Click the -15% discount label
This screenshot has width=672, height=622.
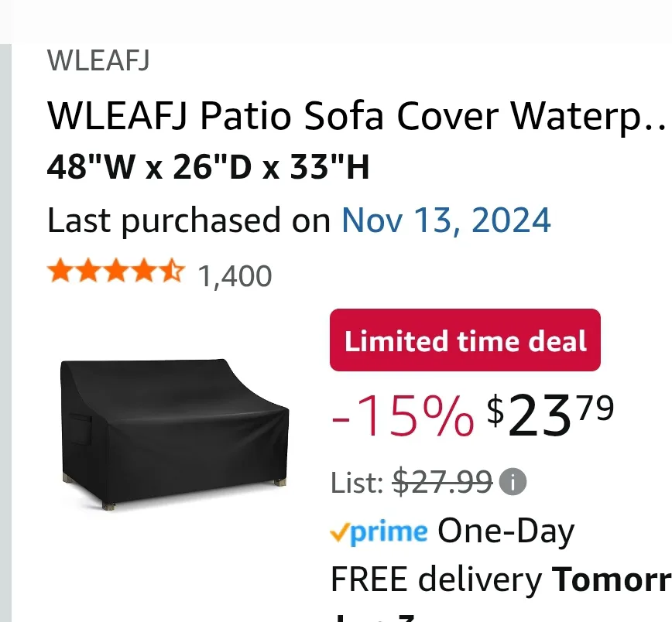click(x=403, y=416)
